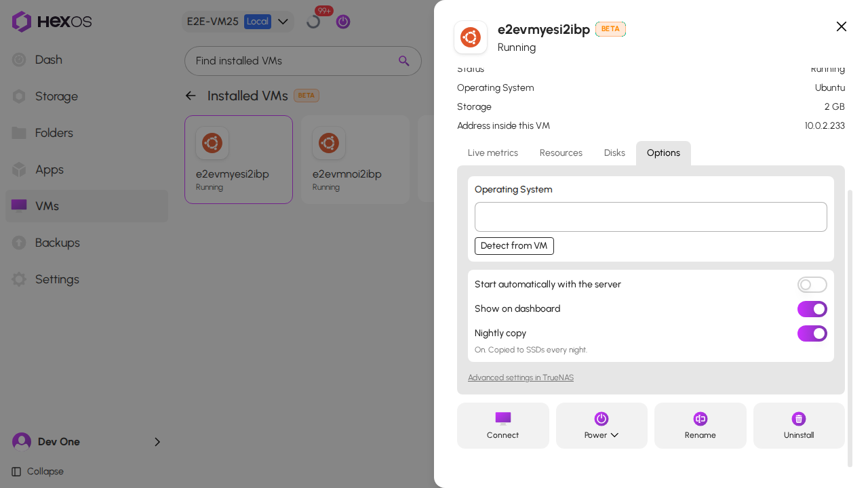Open the e2evmnoi2ibp VM card

pyautogui.click(x=355, y=159)
